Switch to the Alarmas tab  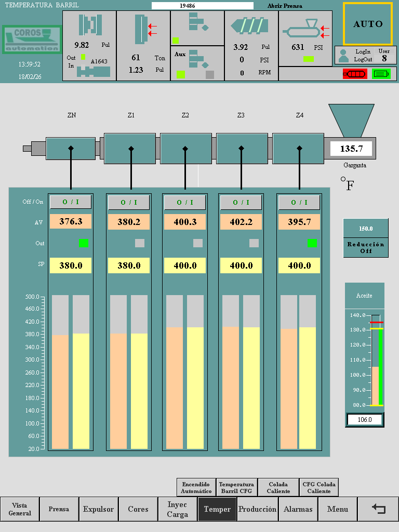(298, 509)
